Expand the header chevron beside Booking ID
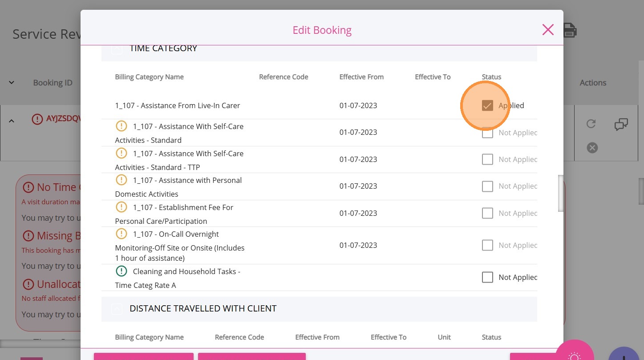Viewport: 644px width, 360px height. (12, 82)
